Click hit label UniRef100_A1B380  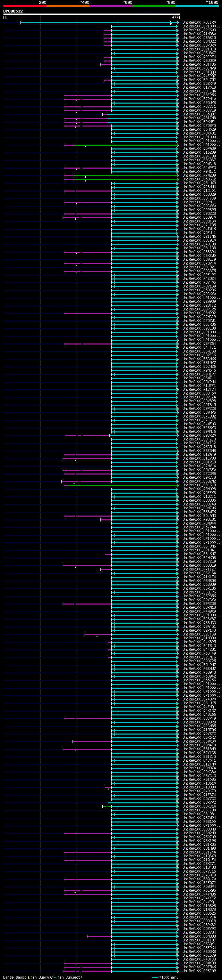tap(199, 787)
